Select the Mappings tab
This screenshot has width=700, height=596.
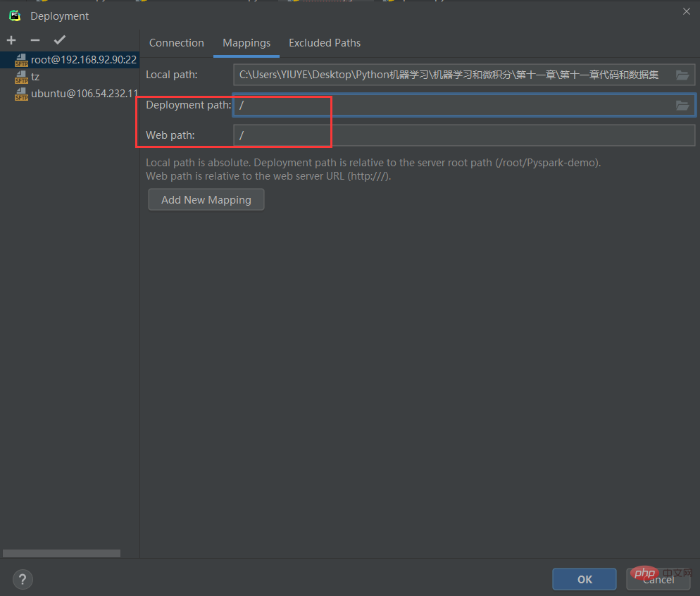click(246, 43)
